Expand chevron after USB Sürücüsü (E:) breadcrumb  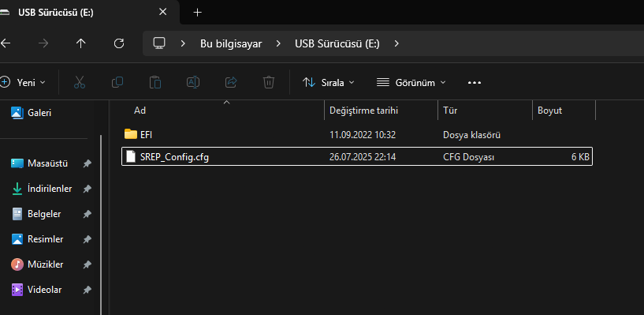pyautogui.click(x=396, y=43)
